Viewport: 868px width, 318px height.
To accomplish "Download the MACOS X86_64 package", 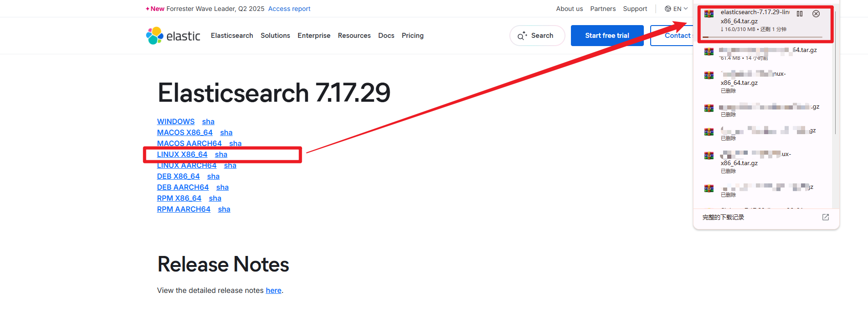I will click(185, 132).
